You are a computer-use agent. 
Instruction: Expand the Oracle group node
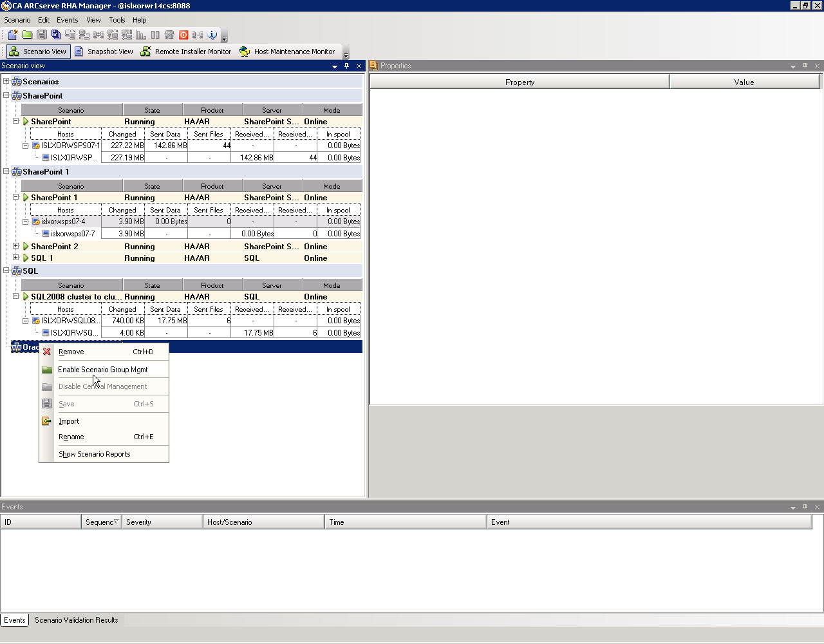click(x=6, y=347)
